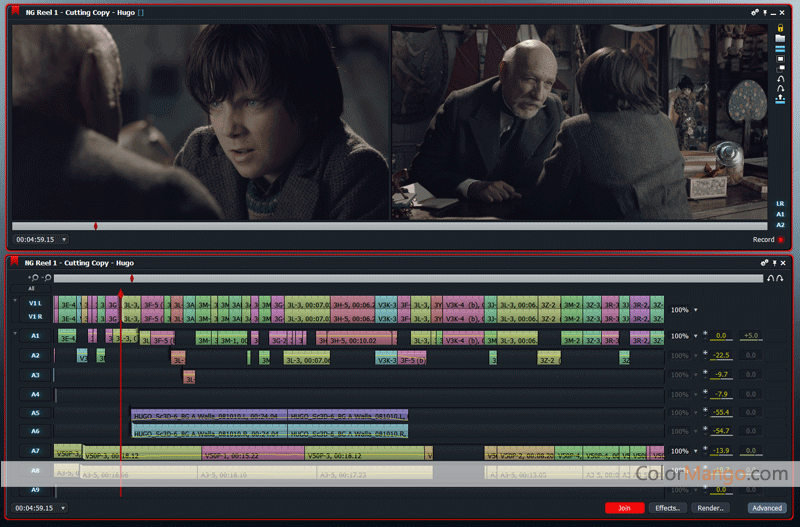
Task: Open the V1 100% size dropdown
Action: click(x=695, y=310)
